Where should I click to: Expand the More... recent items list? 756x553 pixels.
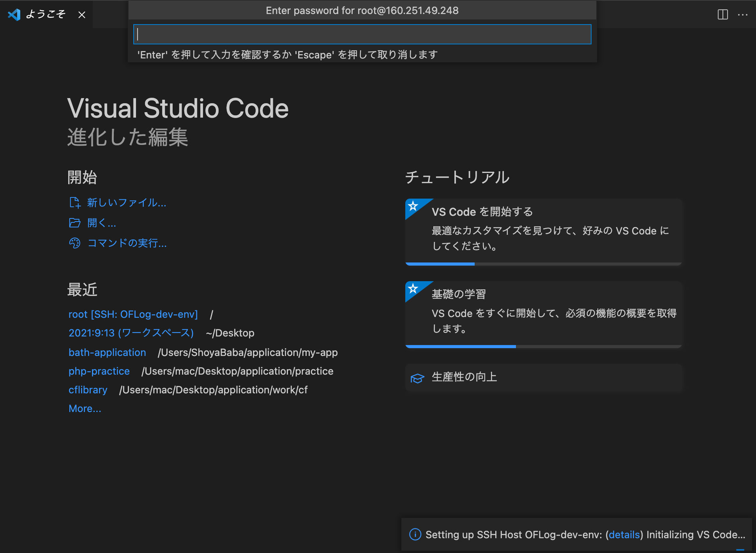pyautogui.click(x=85, y=408)
